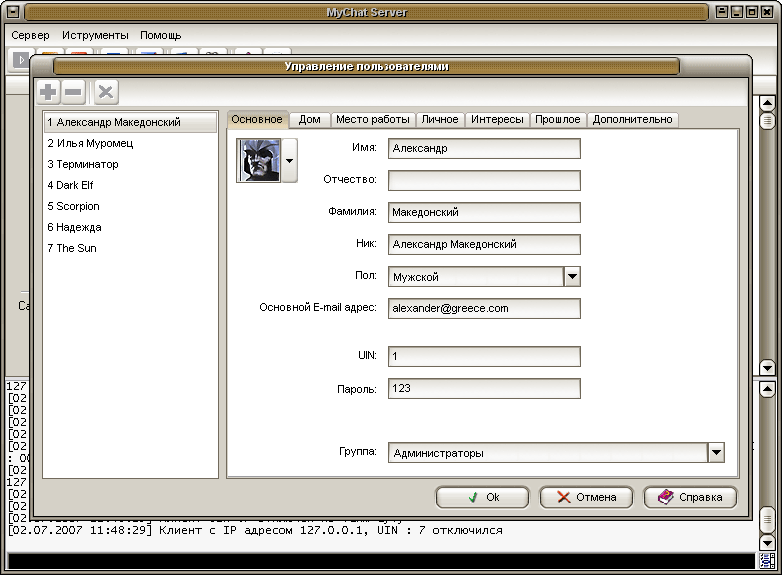This screenshot has width=782, height=575.
Task: Select user 7 The Sun
Action: pos(131,248)
